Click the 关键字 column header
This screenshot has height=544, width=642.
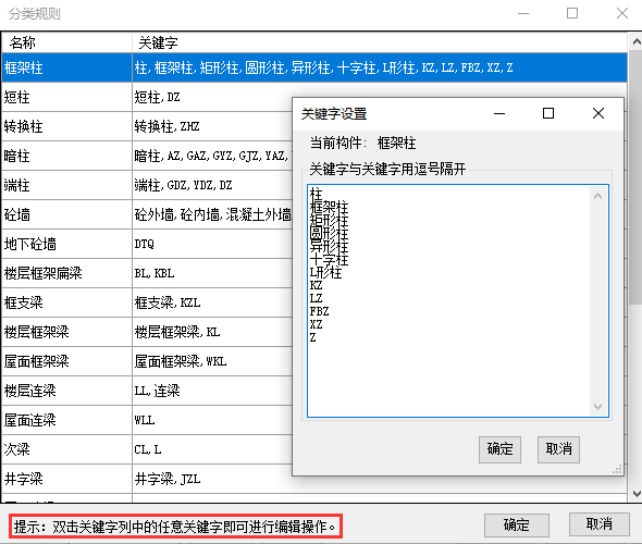point(380,43)
